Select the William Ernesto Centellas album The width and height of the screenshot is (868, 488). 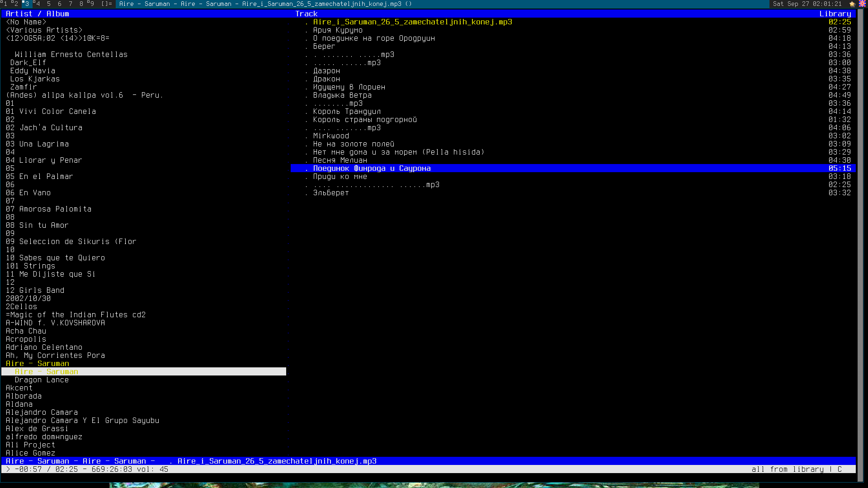tap(71, 55)
